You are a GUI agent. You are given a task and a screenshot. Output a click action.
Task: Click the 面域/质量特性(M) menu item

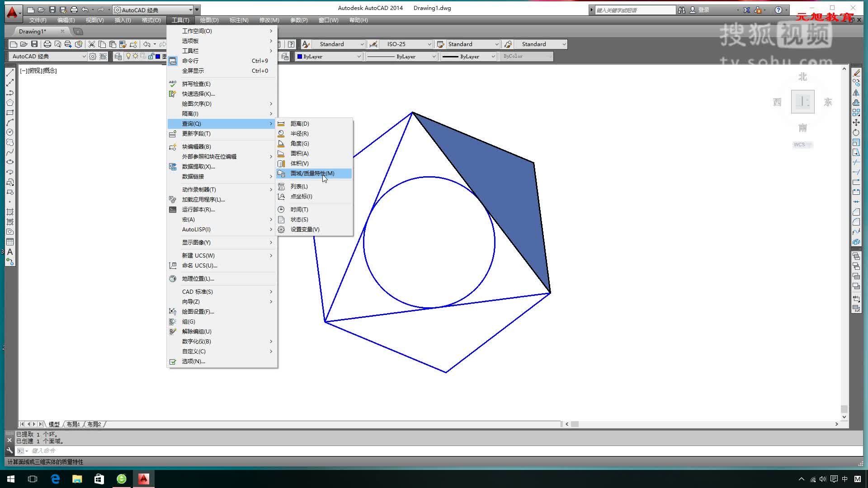pyautogui.click(x=312, y=173)
